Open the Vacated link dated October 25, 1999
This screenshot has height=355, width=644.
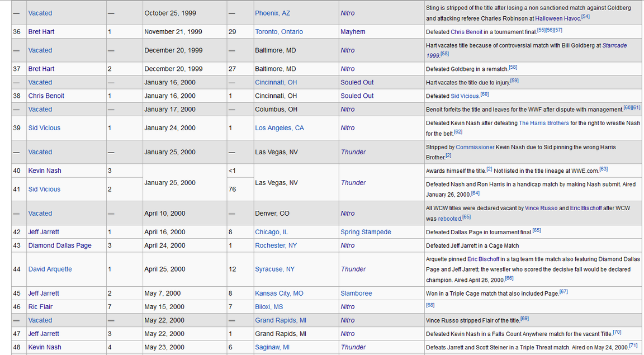[40, 13]
